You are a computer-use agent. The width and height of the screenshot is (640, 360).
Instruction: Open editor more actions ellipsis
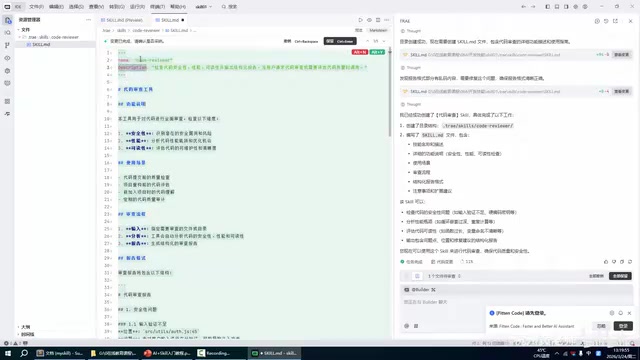[x=387, y=20]
